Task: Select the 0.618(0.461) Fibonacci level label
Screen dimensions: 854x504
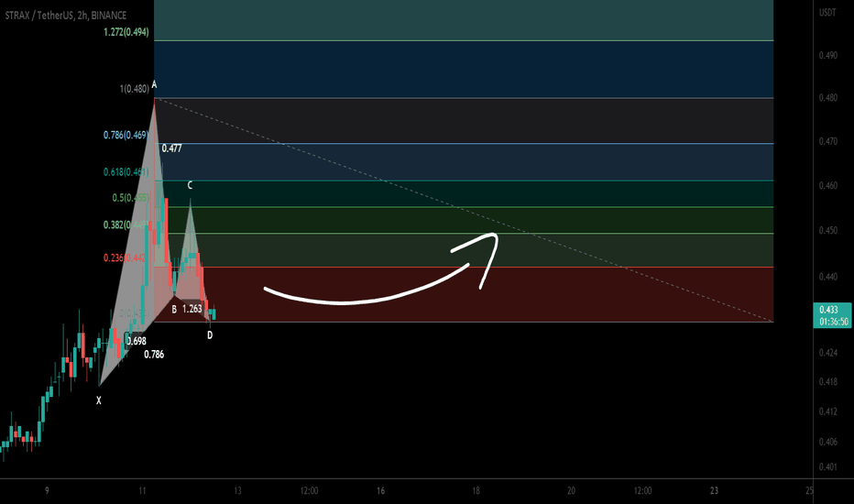Action: coord(126,172)
